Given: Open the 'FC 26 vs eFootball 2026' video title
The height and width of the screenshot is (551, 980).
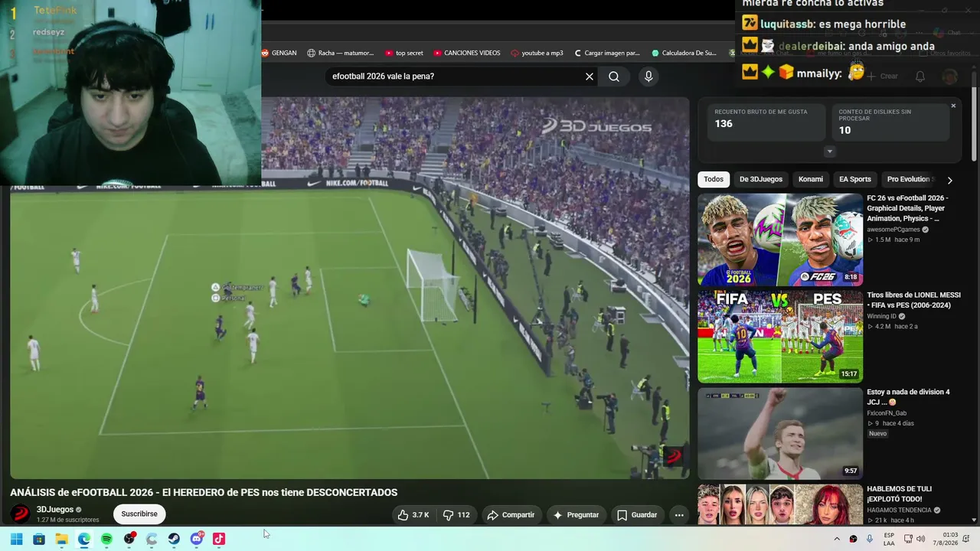Looking at the screenshot, I should pyautogui.click(x=907, y=208).
